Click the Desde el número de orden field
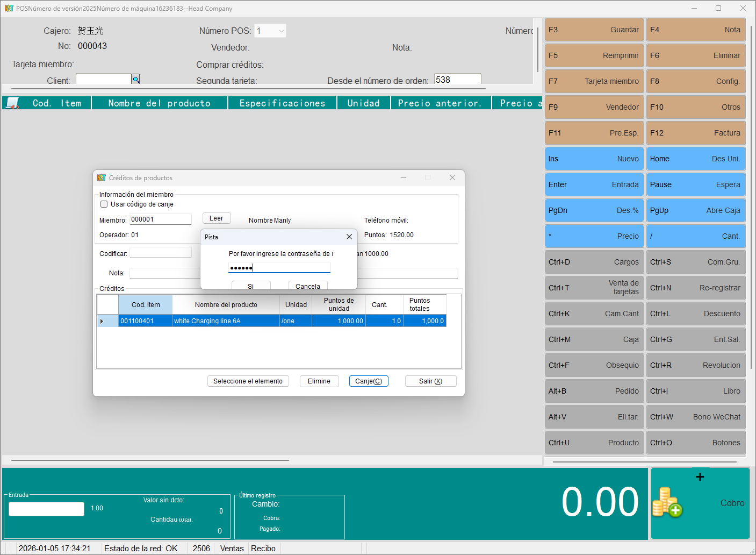756x555 pixels. (457, 80)
